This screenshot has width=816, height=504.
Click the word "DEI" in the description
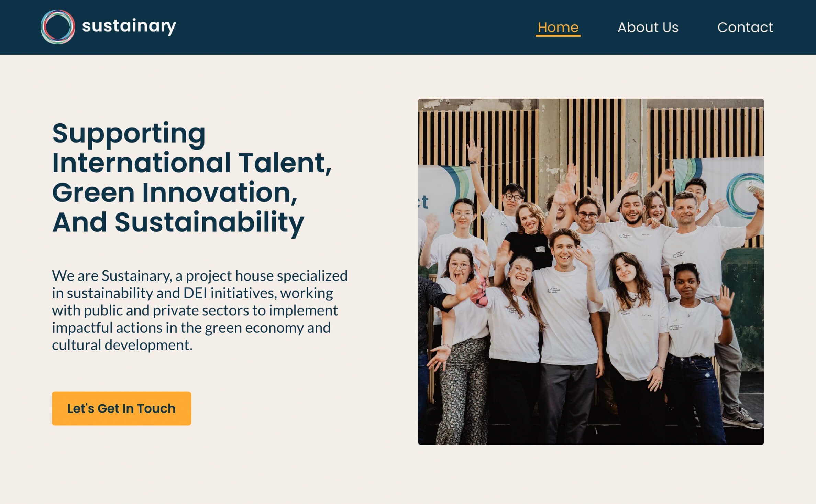[195, 293]
